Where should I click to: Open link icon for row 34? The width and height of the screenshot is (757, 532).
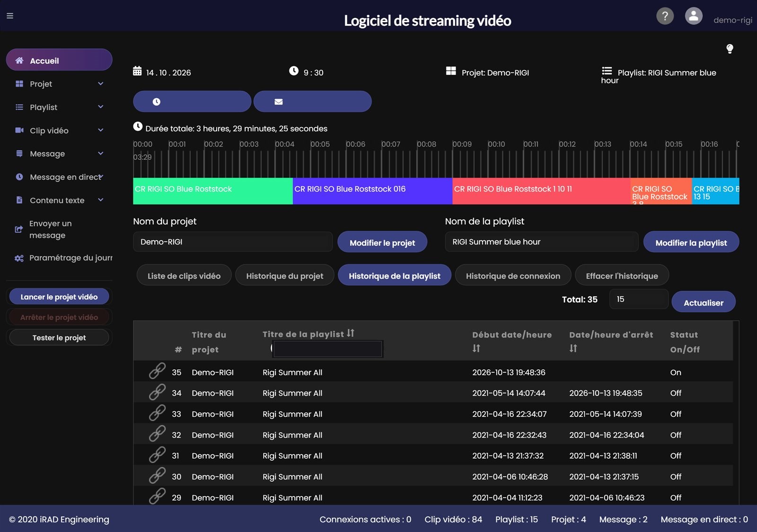point(157,392)
